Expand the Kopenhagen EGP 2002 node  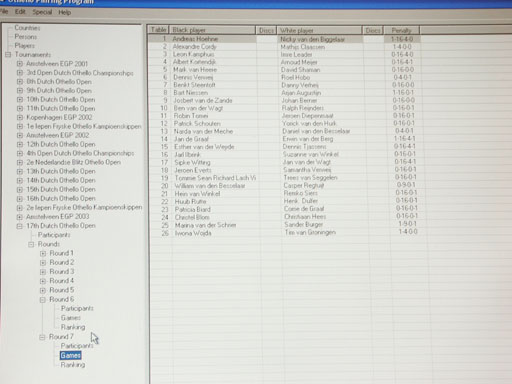click(20, 117)
